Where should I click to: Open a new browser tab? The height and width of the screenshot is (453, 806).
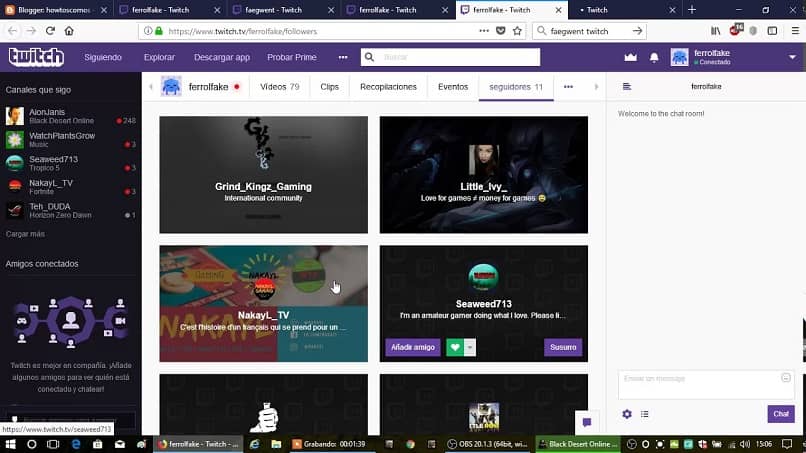coord(692,10)
